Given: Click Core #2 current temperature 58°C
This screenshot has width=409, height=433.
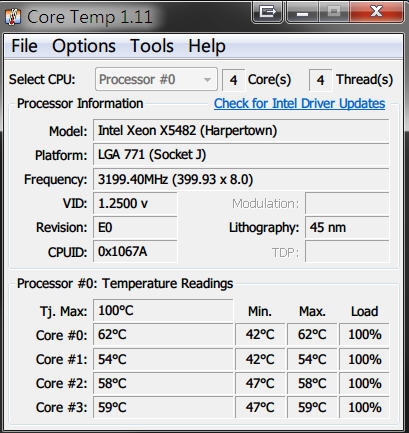Looking at the screenshot, I should click(x=163, y=383).
